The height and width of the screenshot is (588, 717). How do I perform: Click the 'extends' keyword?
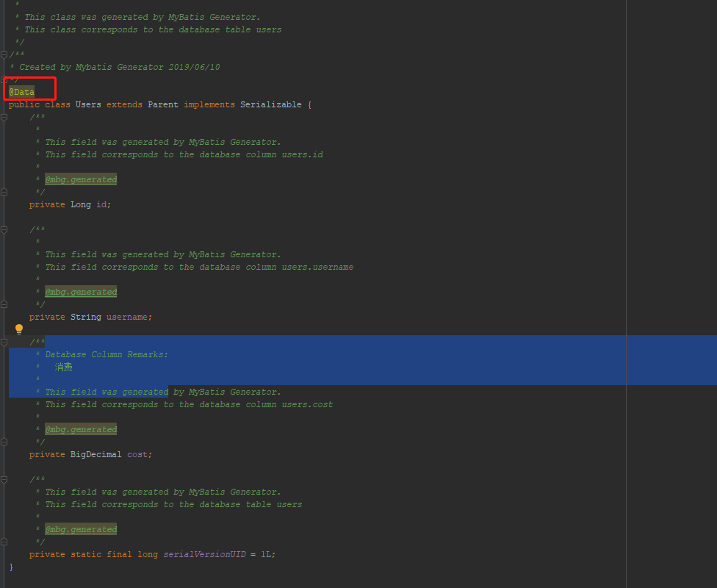point(124,105)
